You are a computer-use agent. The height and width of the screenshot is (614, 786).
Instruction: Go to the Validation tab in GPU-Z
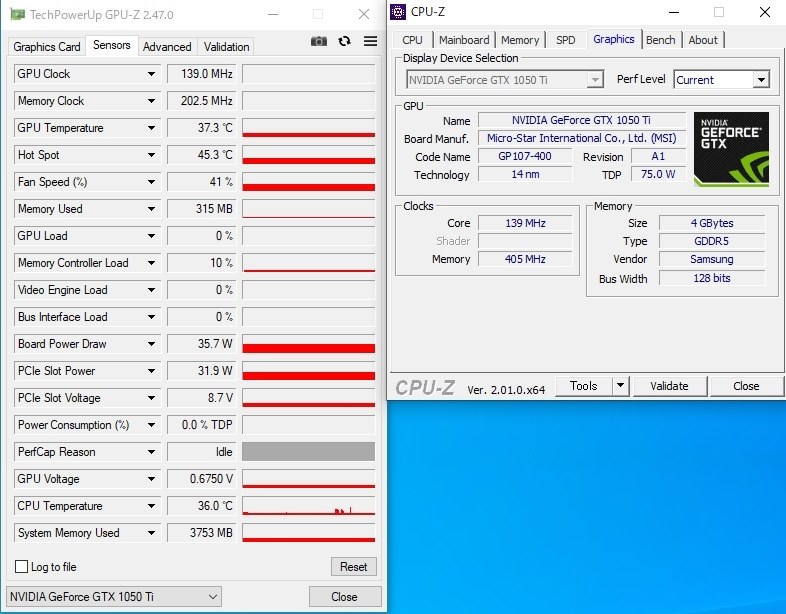[x=226, y=47]
